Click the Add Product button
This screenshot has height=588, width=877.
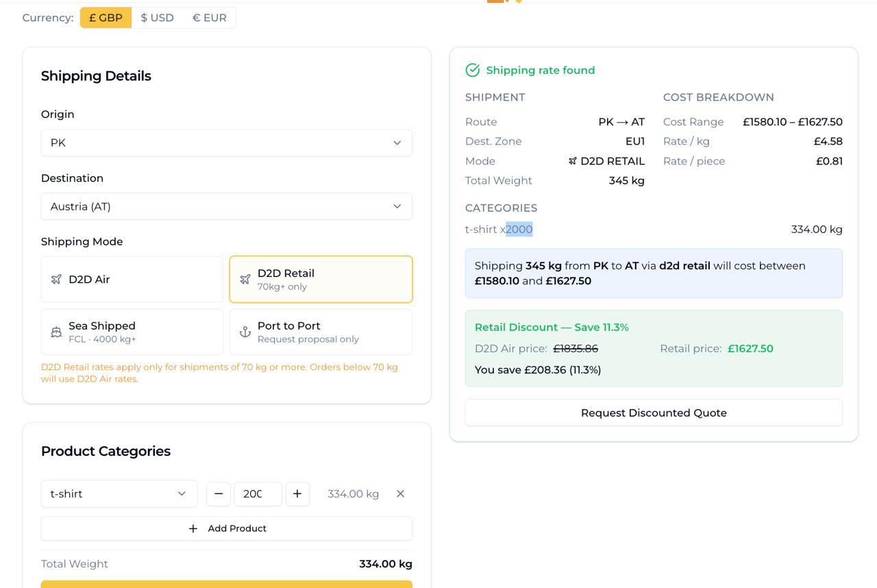click(x=227, y=528)
